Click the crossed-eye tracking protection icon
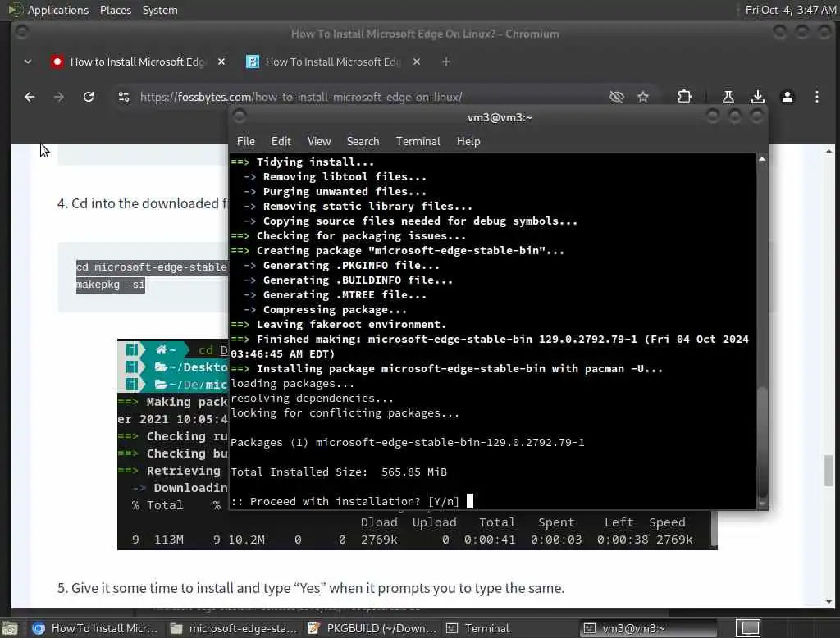The image size is (840, 638). (x=617, y=97)
